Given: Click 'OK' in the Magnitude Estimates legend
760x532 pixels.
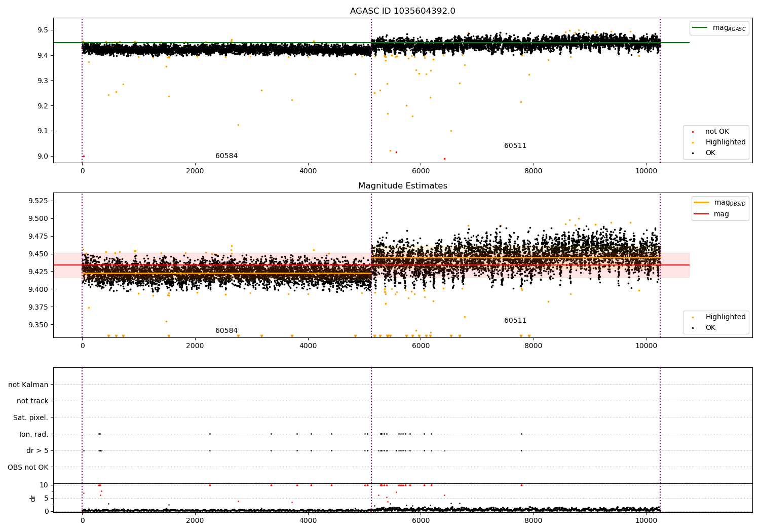Looking at the screenshot, I should click(x=710, y=328).
